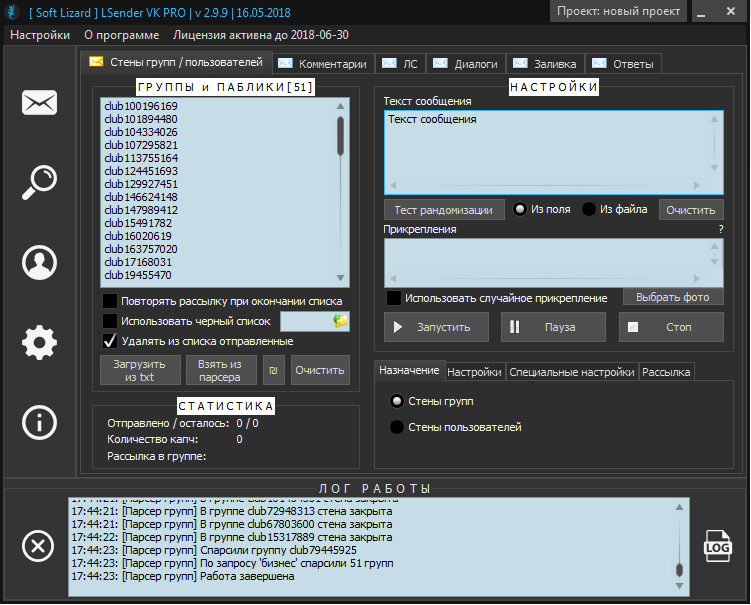
Task: Pause mailing with Пауза button
Action: [x=553, y=327]
